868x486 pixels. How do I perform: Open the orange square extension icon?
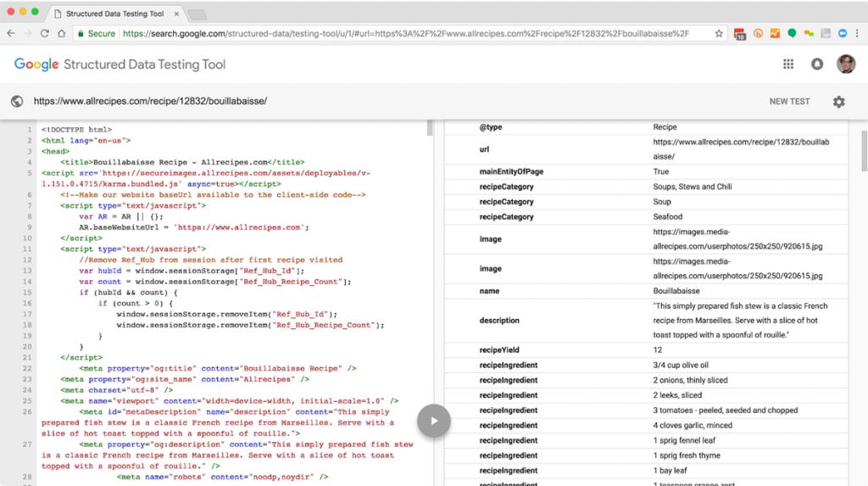775,33
